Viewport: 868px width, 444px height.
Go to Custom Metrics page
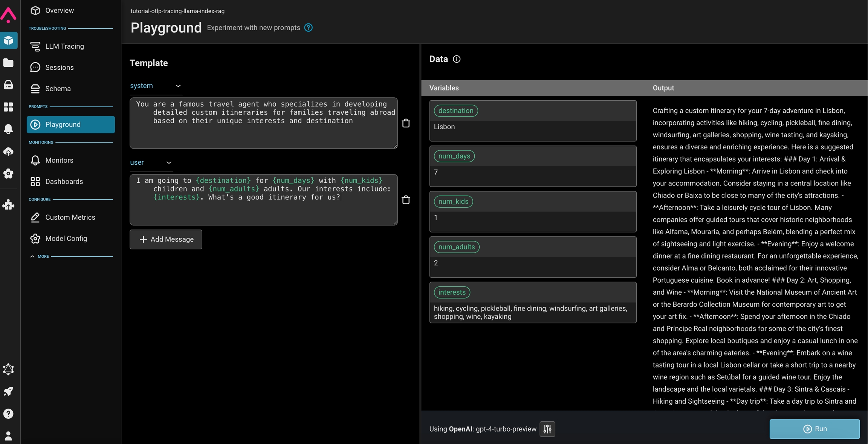coord(70,217)
